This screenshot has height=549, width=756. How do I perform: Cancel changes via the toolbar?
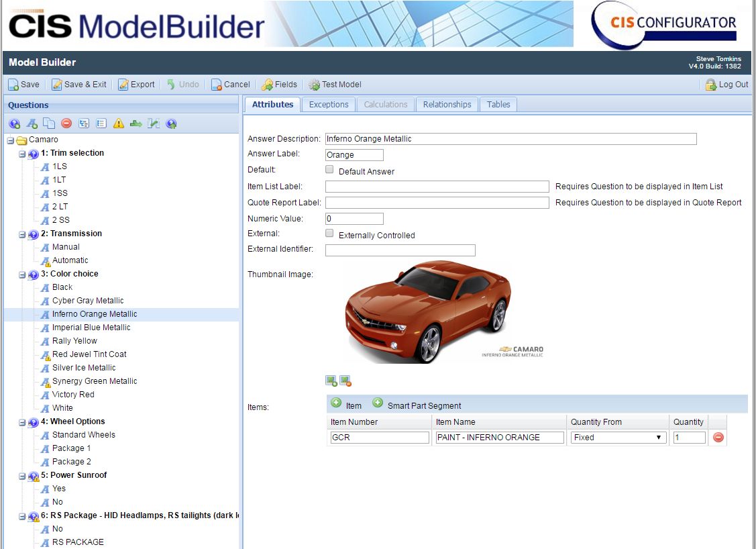(x=231, y=85)
